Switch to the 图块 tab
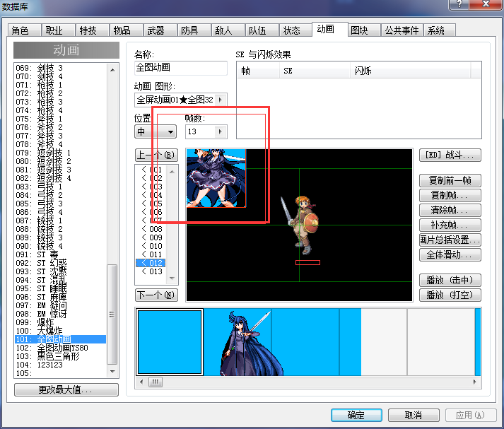Image resolution: width=504 pixels, height=429 pixels. (x=364, y=30)
